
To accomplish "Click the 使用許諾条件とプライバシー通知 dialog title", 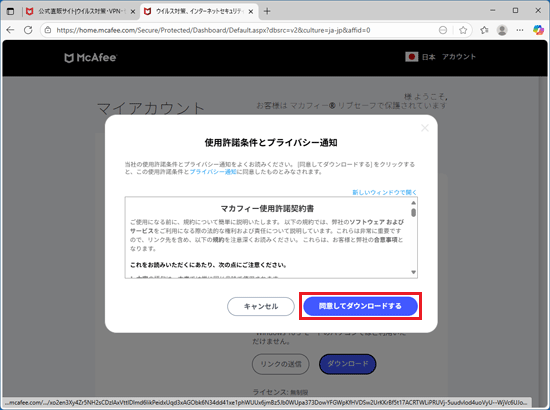I will click(271, 143).
